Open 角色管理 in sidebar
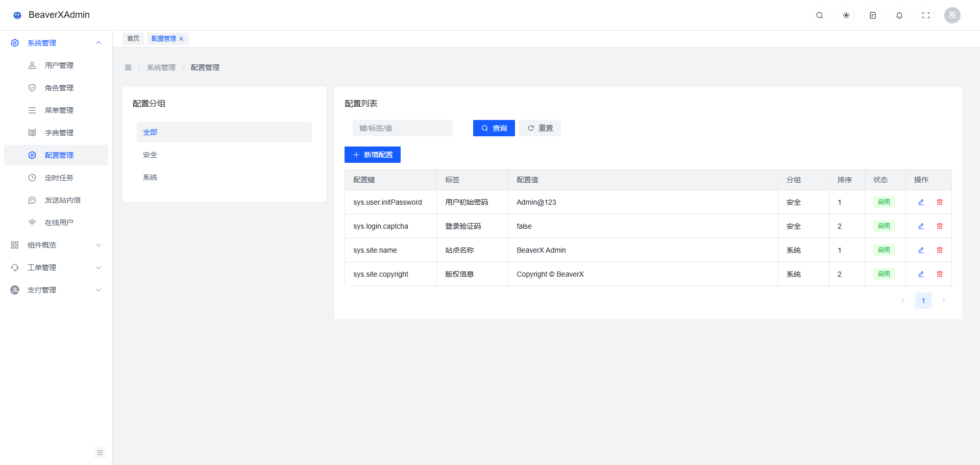This screenshot has width=980, height=465. tap(56, 88)
